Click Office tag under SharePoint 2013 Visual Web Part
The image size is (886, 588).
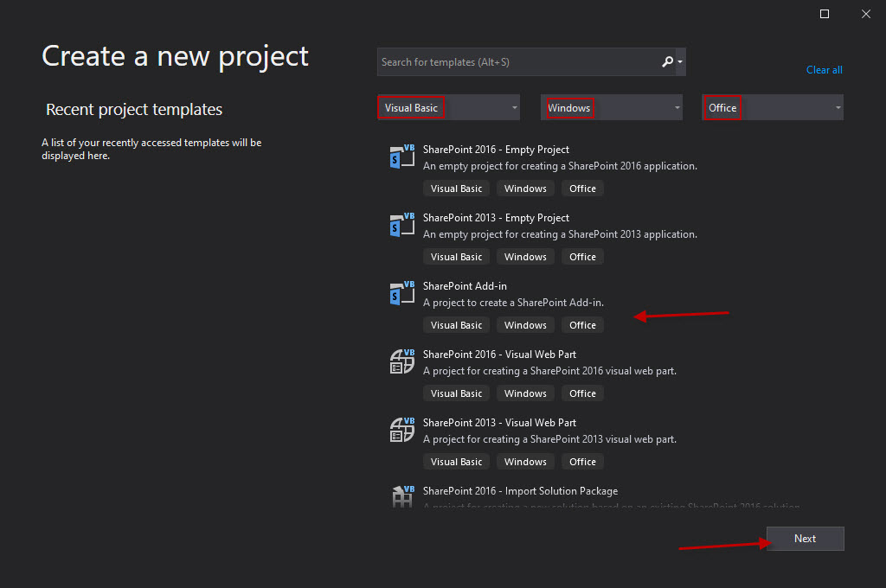pyautogui.click(x=582, y=462)
